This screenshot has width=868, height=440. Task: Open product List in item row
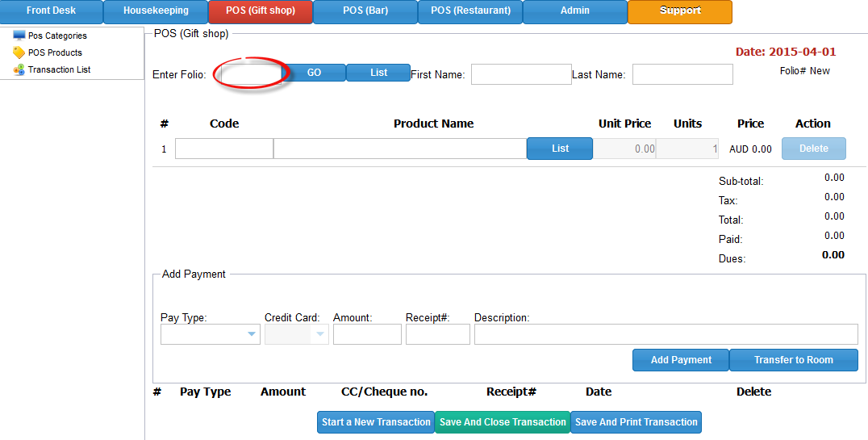pos(560,149)
